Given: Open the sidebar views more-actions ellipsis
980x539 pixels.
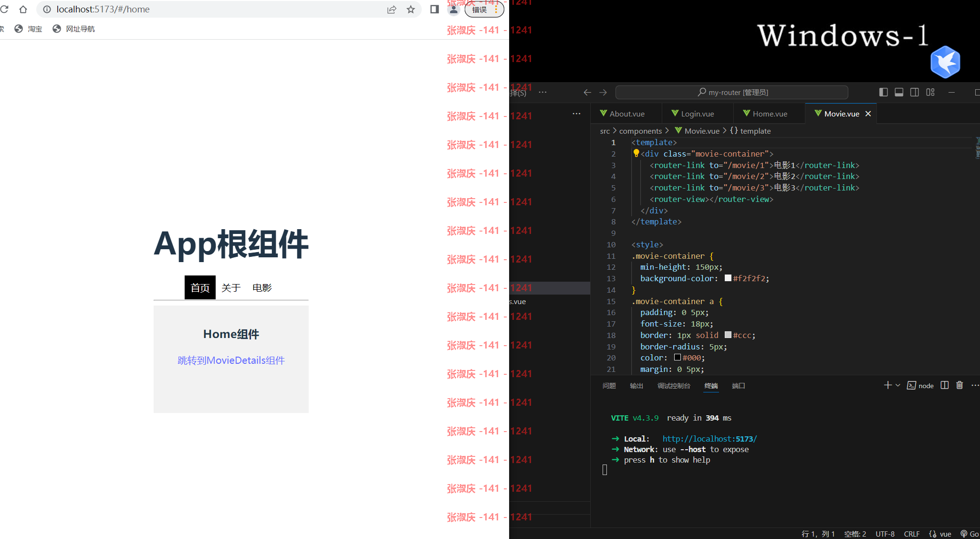Looking at the screenshot, I should click(576, 114).
